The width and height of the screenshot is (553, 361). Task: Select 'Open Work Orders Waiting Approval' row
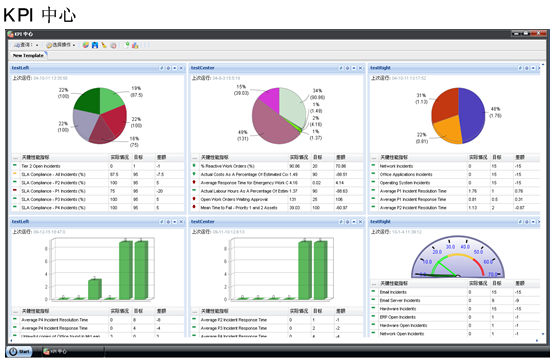pos(277,200)
